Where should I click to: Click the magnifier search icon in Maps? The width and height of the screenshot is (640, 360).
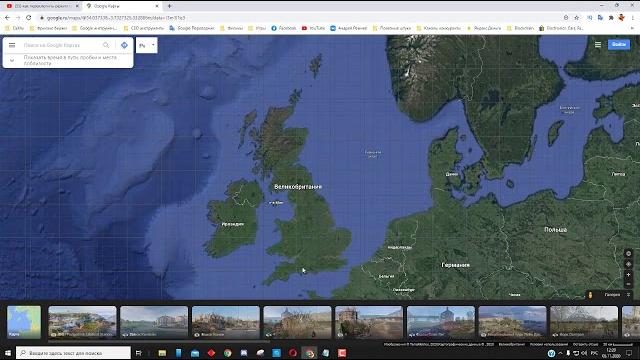tap(106, 45)
